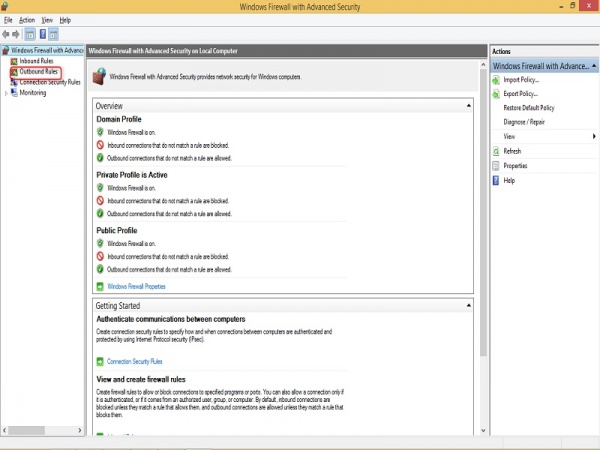600x450 pixels.
Task: Open the Connection Security Rules link under Getting Started
Action: pos(134,361)
